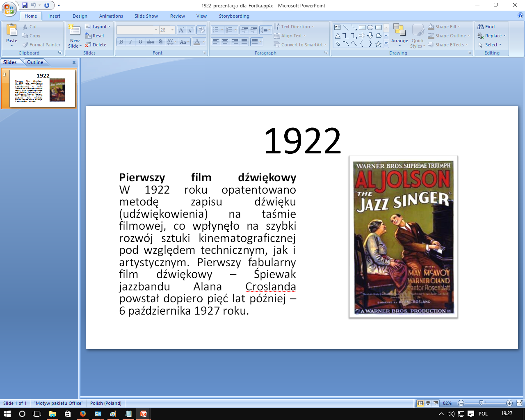Click the New Slide icon
This screenshot has width=525, height=420.
(x=75, y=30)
